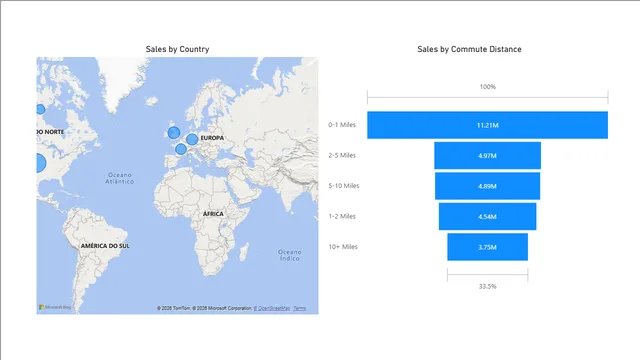The height and width of the screenshot is (360, 640).
Task: Click the EUROPA map label
Action: point(212,138)
